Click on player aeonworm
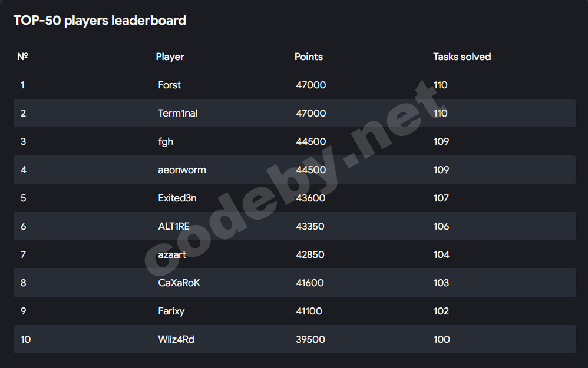Viewport: 588px width, 368px height. click(181, 170)
